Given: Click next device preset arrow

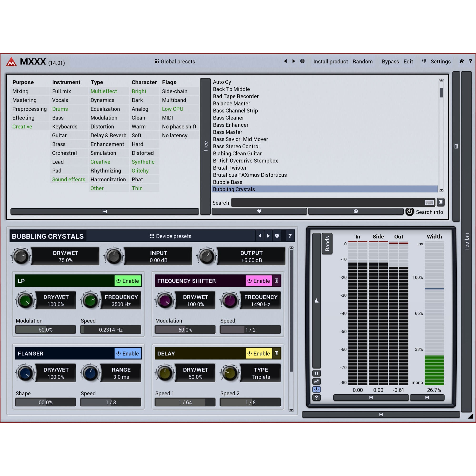Looking at the screenshot, I should [x=268, y=236].
